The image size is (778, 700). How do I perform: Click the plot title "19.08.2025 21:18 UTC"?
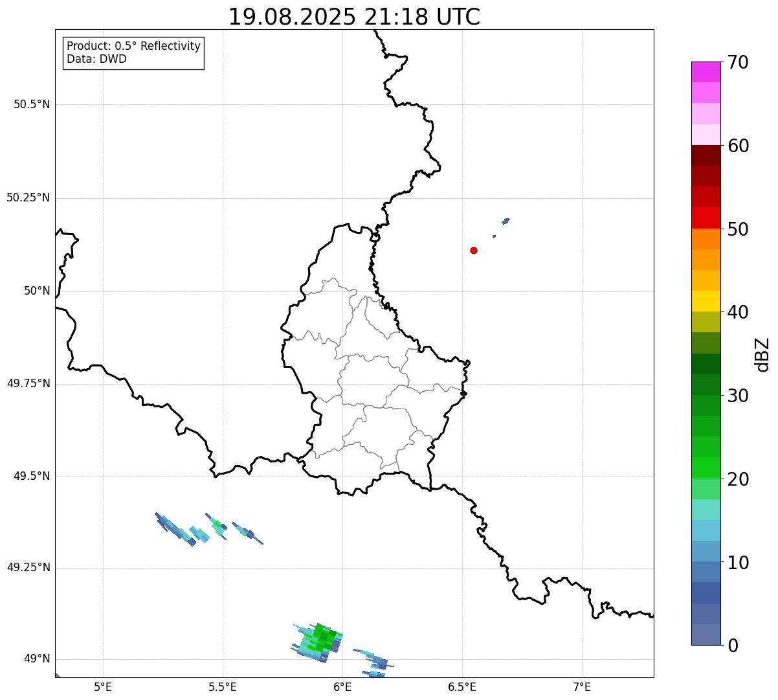point(354,17)
